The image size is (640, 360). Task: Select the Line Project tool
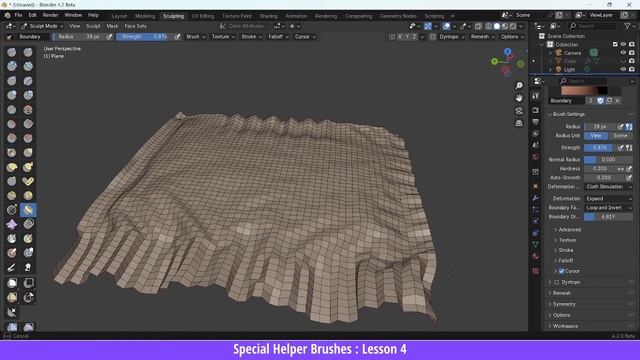(x=11, y=313)
